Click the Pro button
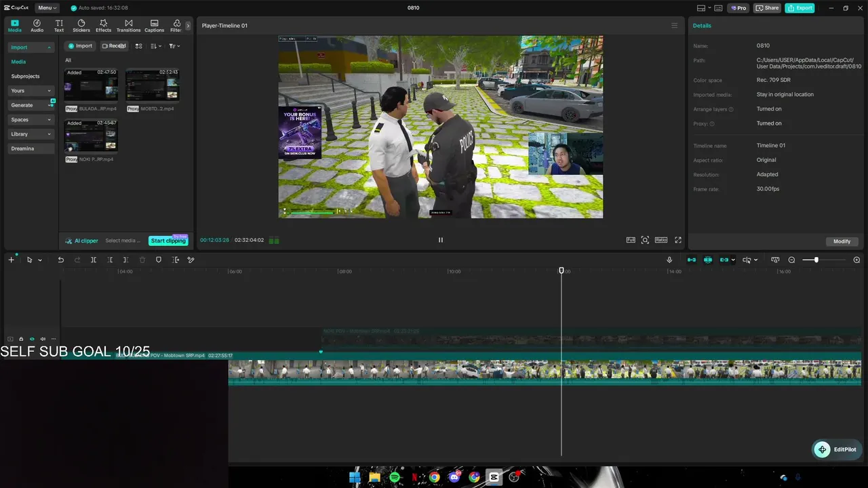 [x=738, y=8]
